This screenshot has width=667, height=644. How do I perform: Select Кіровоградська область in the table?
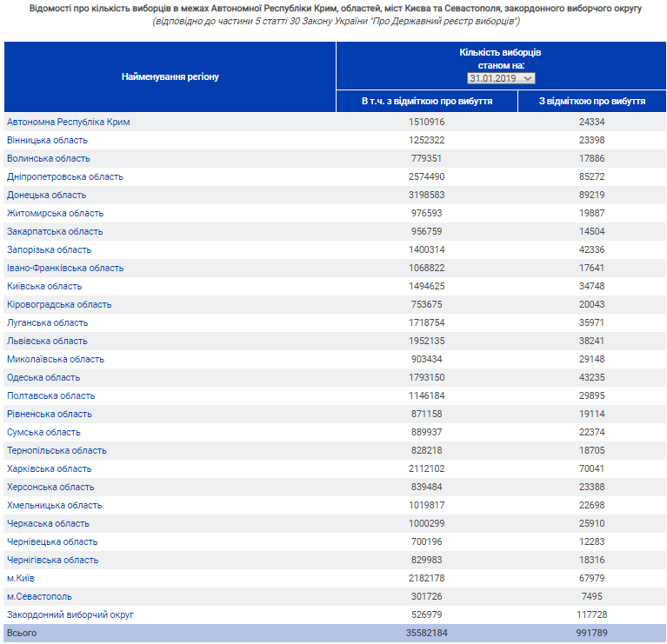point(59,305)
